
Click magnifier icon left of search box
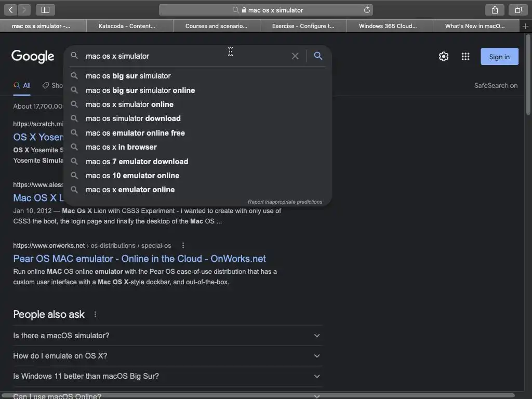click(74, 56)
